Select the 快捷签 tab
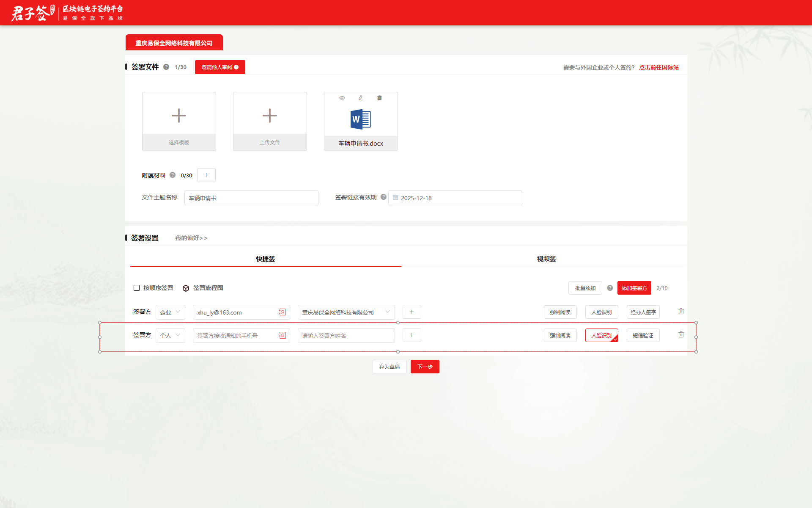This screenshot has width=812, height=508. 265,259
